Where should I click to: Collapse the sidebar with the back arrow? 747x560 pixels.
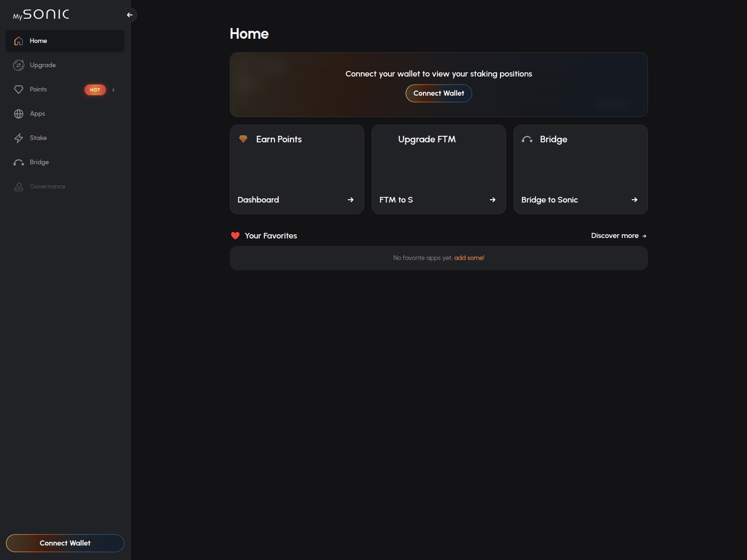point(130,15)
